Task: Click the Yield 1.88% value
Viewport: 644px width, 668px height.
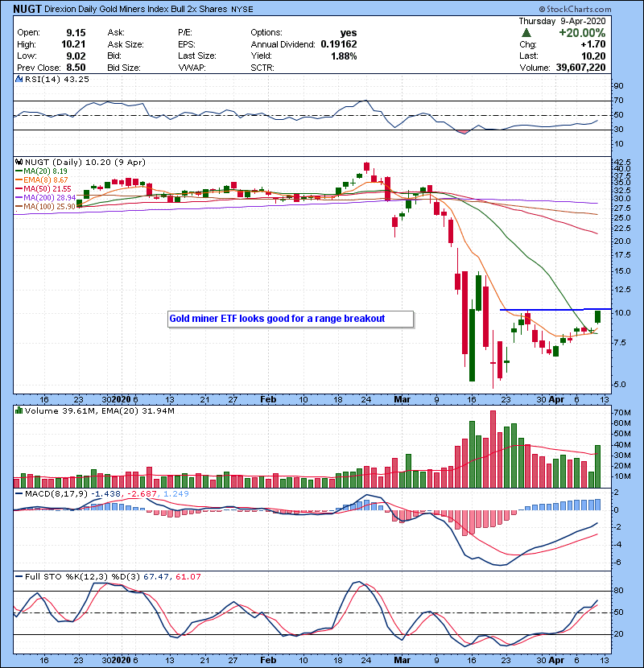Action: (344, 56)
